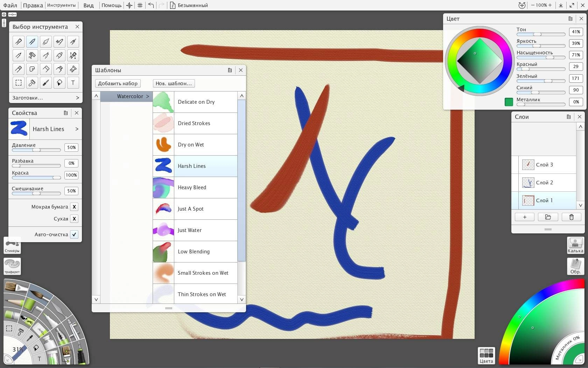Viewport: 588px width, 368px height.
Task: Toggle the Мокрая бумага option
Action: 74,207
